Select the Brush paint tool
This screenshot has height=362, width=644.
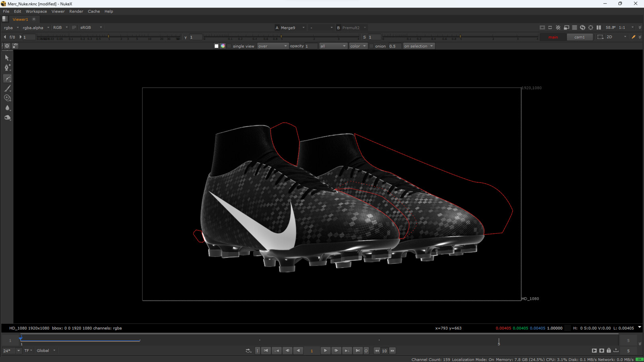[7, 88]
